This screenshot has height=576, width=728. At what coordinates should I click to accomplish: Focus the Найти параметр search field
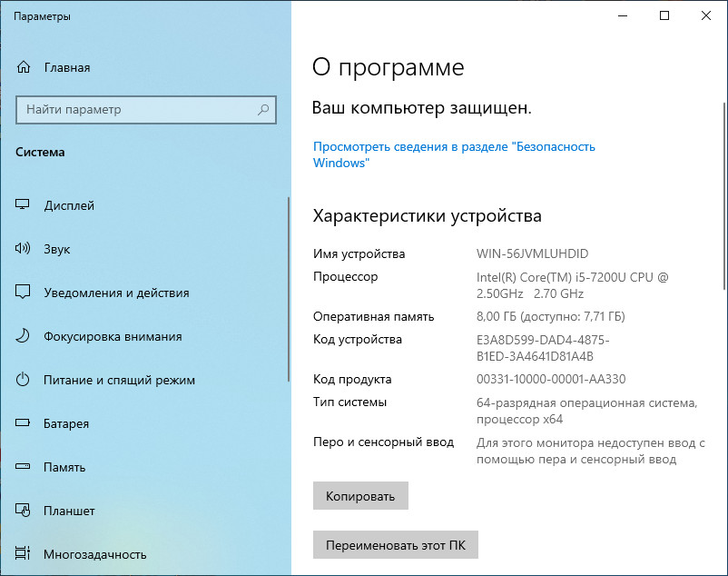(136, 110)
